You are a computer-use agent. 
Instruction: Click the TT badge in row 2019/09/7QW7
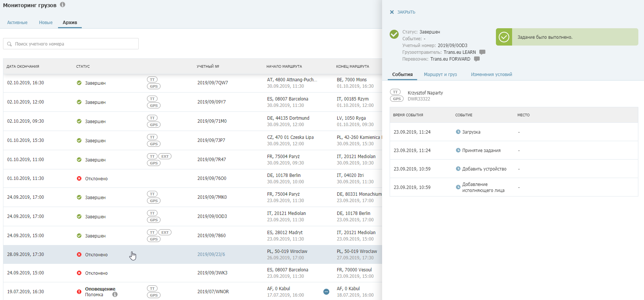[x=152, y=79]
